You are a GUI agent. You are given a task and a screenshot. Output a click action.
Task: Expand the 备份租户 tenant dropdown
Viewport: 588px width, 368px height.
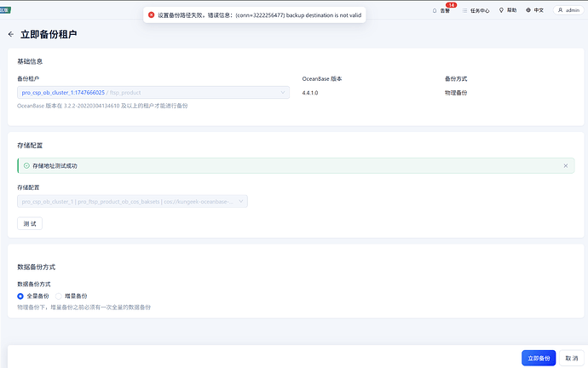tap(283, 92)
